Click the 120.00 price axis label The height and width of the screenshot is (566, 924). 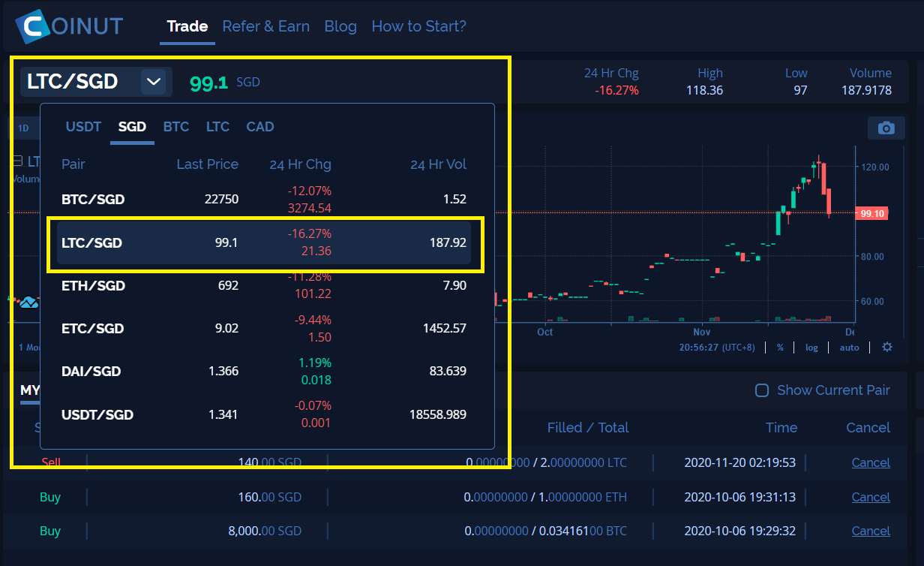click(874, 167)
